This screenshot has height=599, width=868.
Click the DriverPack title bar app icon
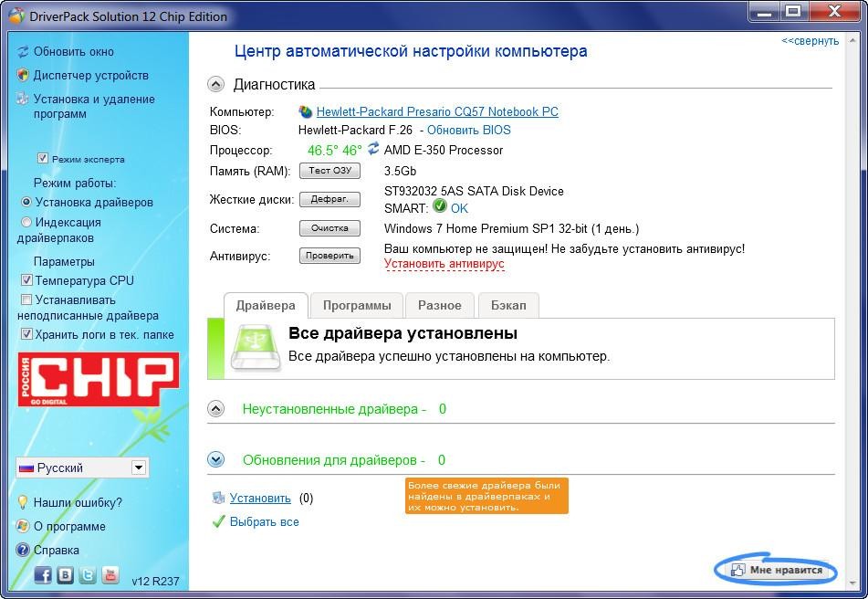[x=16, y=16]
